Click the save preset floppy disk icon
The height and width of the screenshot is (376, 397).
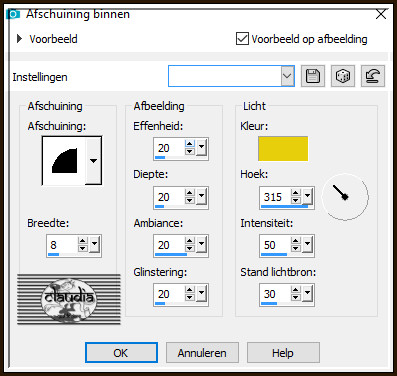(313, 76)
